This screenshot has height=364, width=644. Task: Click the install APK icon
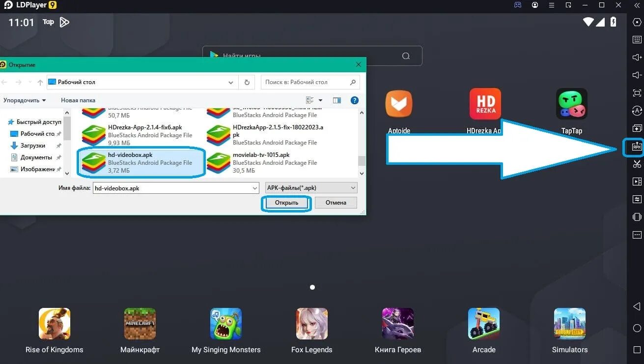tap(637, 146)
